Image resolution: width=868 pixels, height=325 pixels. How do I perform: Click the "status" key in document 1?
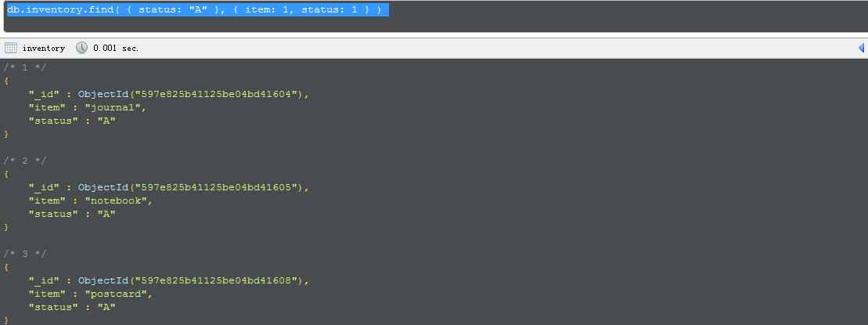click(x=54, y=121)
